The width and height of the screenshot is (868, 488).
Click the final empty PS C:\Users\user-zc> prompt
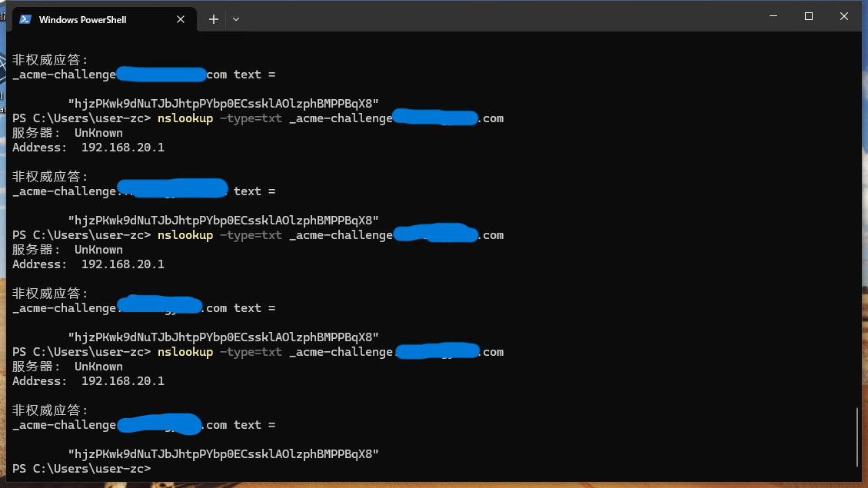point(81,469)
